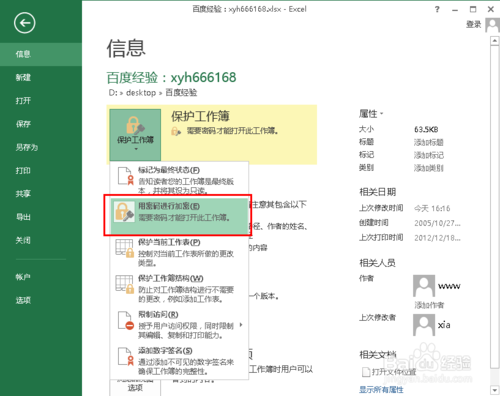Choose 保护当前工作表(P) option

tap(179, 252)
